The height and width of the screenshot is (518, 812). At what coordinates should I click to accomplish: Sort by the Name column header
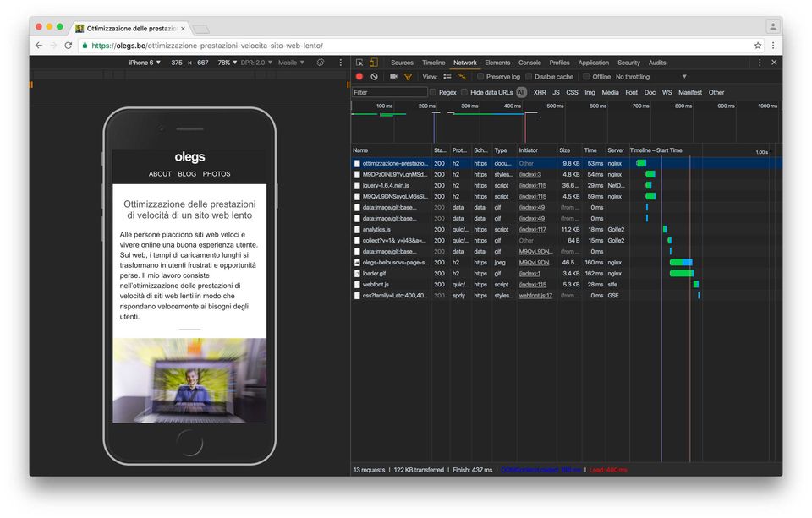391,150
